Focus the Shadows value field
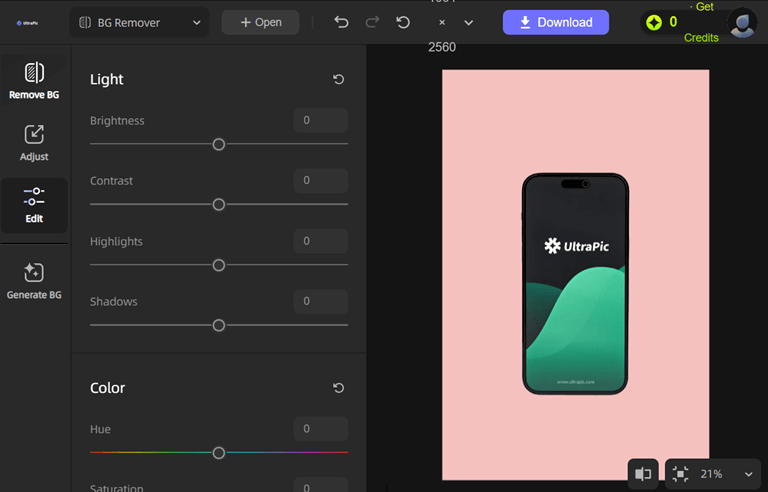The width and height of the screenshot is (768, 492). click(321, 301)
